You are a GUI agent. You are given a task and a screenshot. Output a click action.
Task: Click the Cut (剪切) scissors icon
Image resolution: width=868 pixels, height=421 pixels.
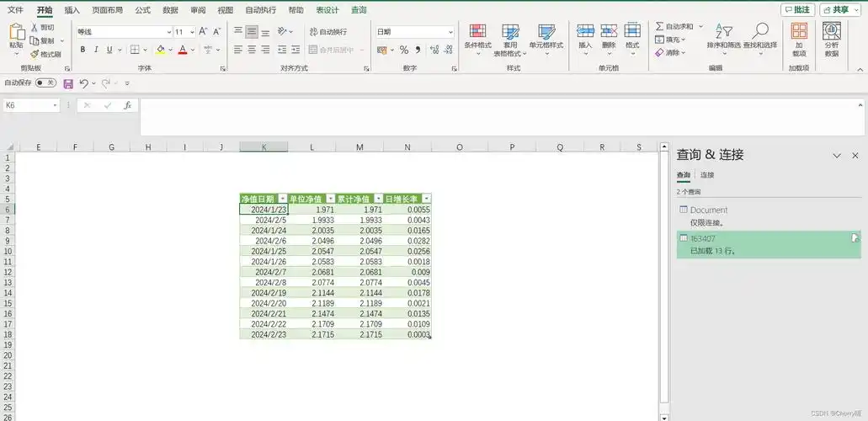pos(35,27)
